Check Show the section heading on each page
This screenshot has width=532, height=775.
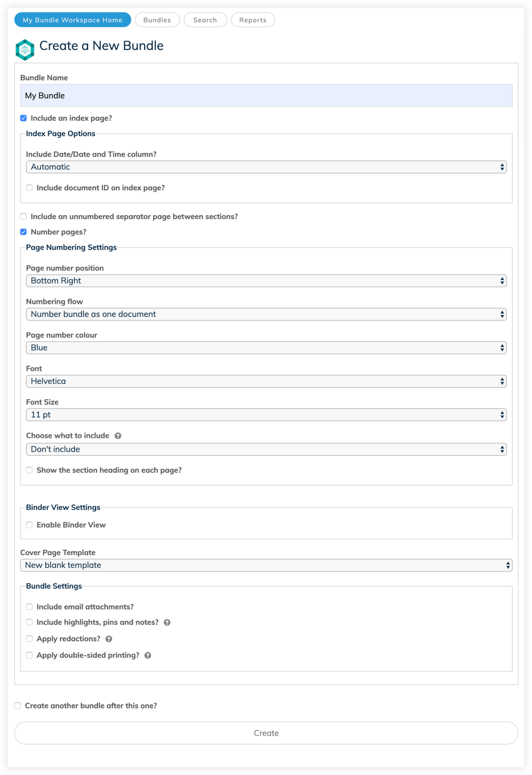click(x=29, y=470)
